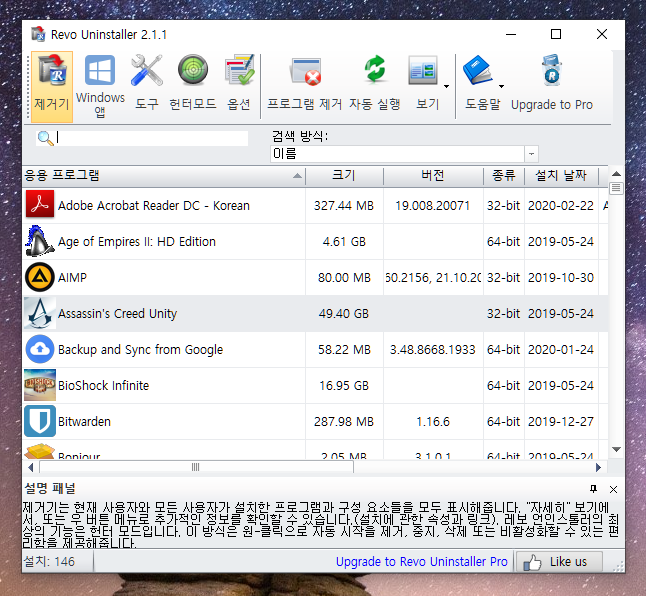The height and width of the screenshot is (596, 646).
Task: Select the Assassin's Creed Unity name
Action: (117, 313)
